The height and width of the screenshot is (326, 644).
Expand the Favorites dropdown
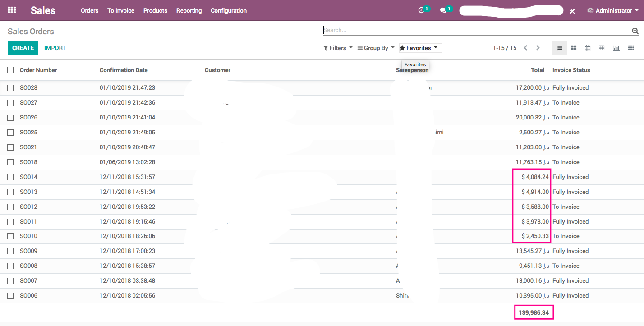tap(420, 48)
